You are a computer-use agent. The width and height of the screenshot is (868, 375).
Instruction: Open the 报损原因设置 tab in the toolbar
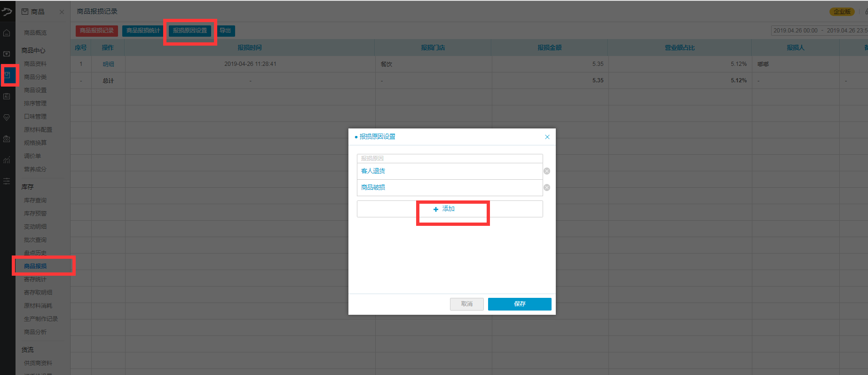coord(190,31)
